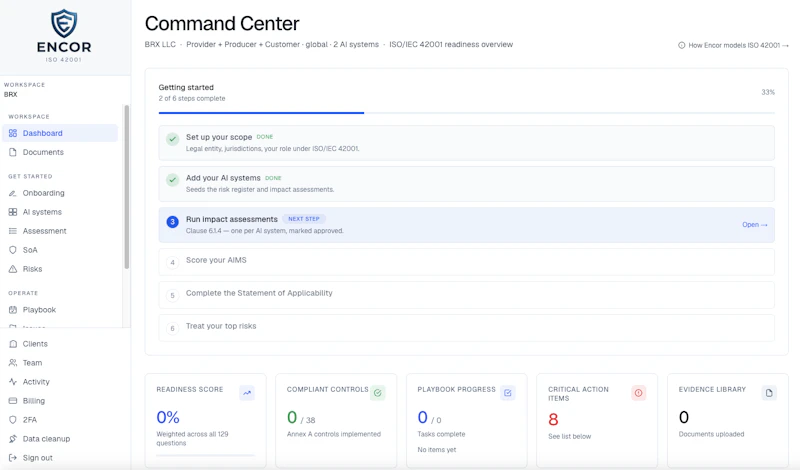Click Complete the Statement of Applicability step

466,295
